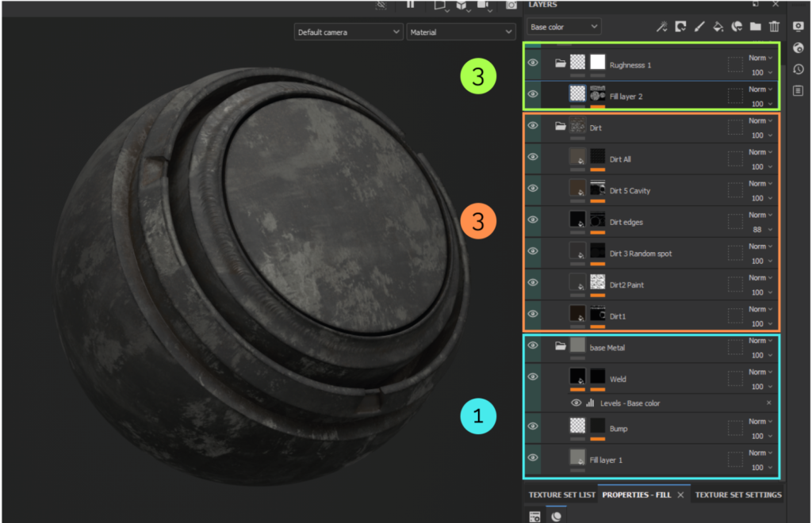This screenshot has height=523, width=812.
Task: Open the Material display mode dropdown
Action: (x=461, y=32)
